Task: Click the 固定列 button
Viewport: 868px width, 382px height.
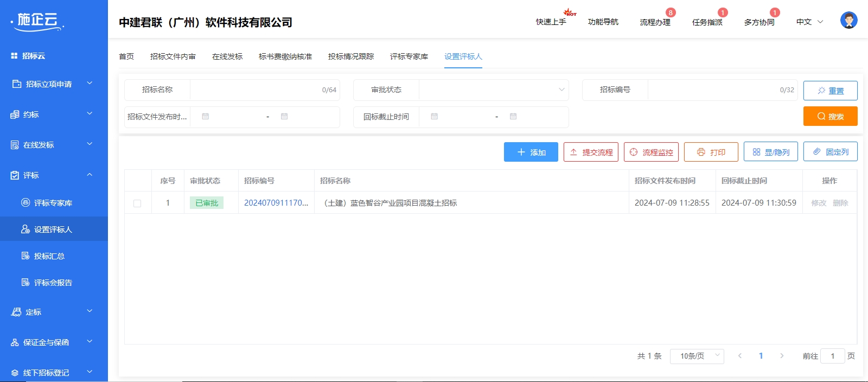Action: tap(831, 152)
